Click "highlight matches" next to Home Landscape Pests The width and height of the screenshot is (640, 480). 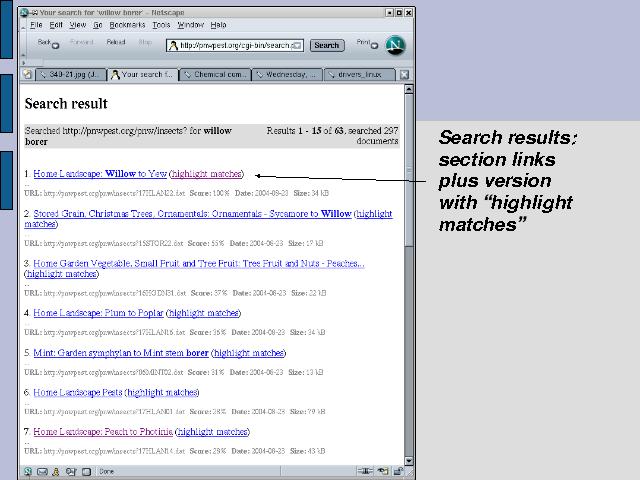coord(162,393)
